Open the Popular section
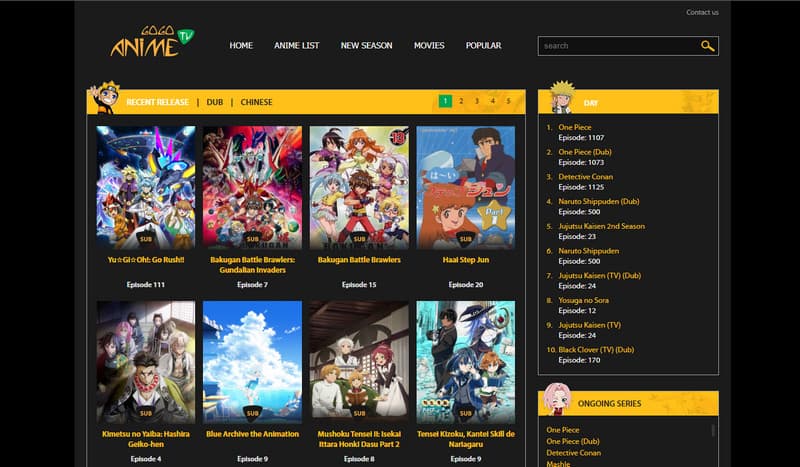800x467 pixels. (483, 45)
